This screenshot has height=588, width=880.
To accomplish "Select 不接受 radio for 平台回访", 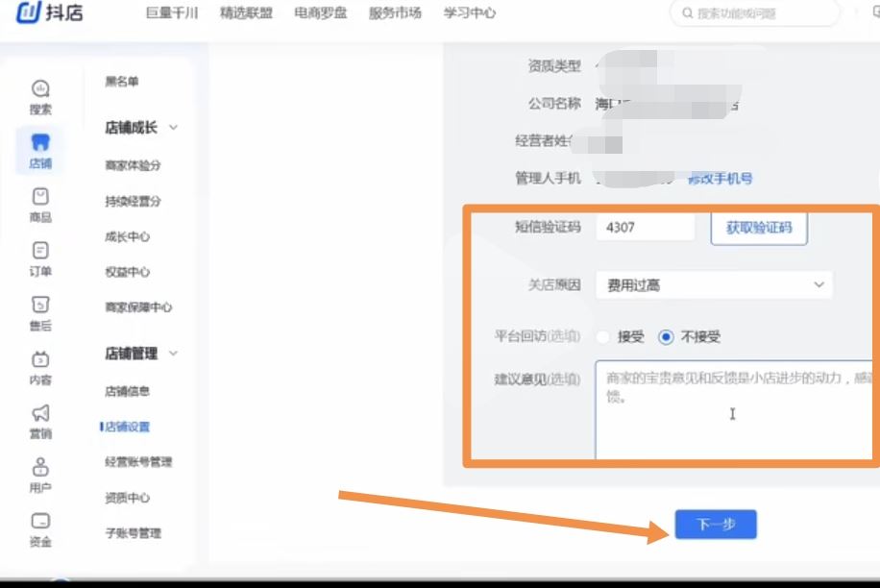I will click(x=666, y=336).
